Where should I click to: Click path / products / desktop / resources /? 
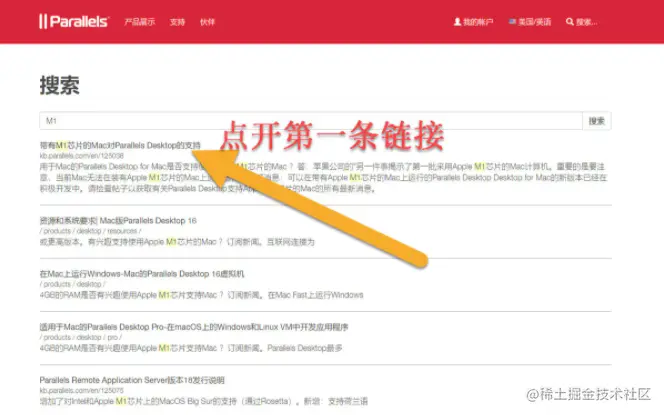tap(90, 231)
